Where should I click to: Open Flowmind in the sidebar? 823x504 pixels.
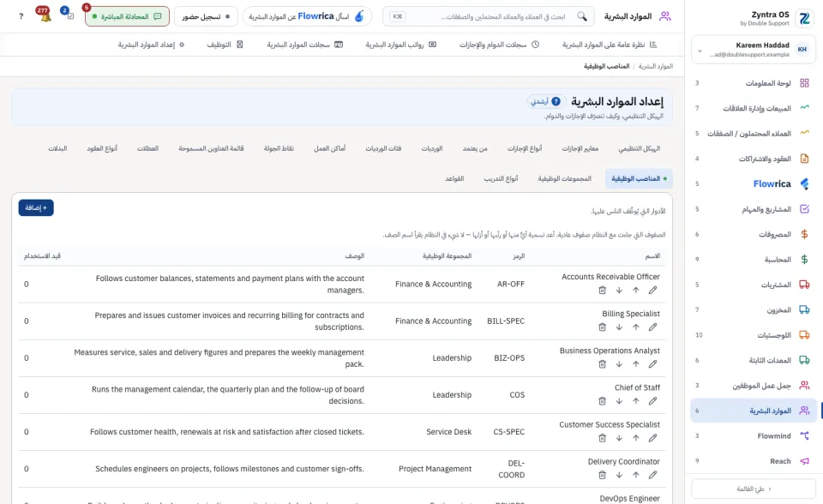pyautogui.click(x=754, y=435)
